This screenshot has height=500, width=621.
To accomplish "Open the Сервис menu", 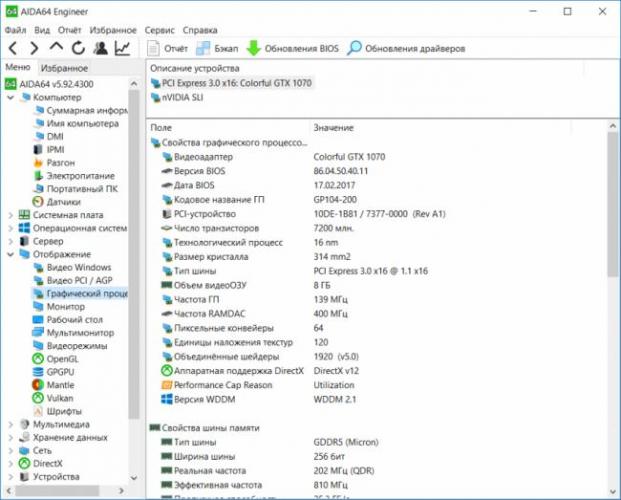I will point(160,30).
